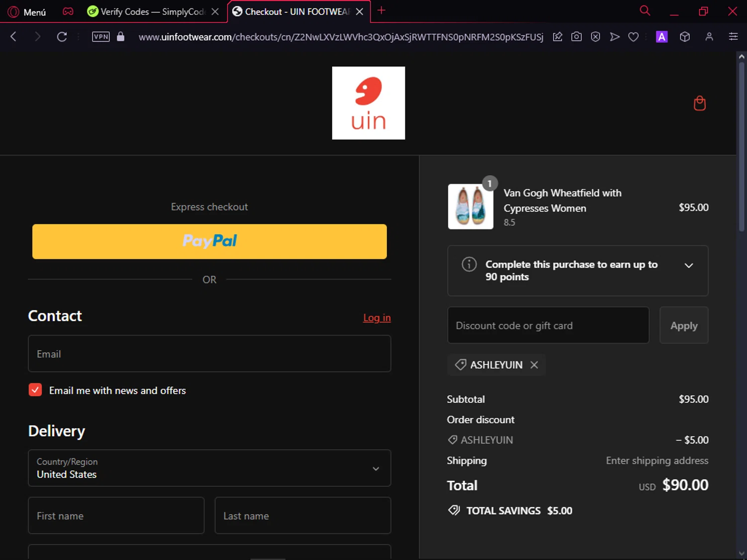Open the purple A extension icon
This screenshot has height=560, width=747.
pyautogui.click(x=662, y=36)
